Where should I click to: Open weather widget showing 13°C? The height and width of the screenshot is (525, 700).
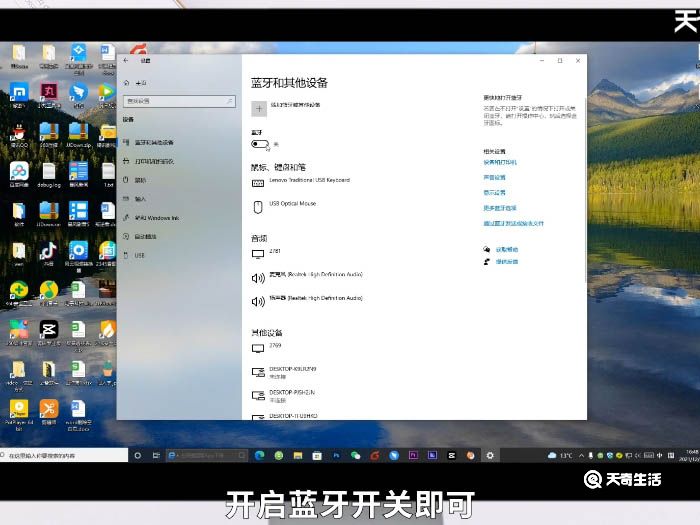(x=560, y=455)
